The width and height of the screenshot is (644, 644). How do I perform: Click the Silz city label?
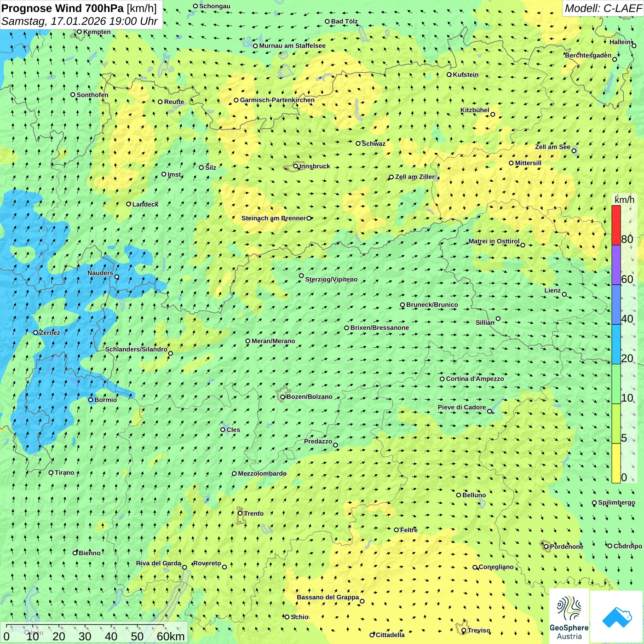tap(211, 167)
